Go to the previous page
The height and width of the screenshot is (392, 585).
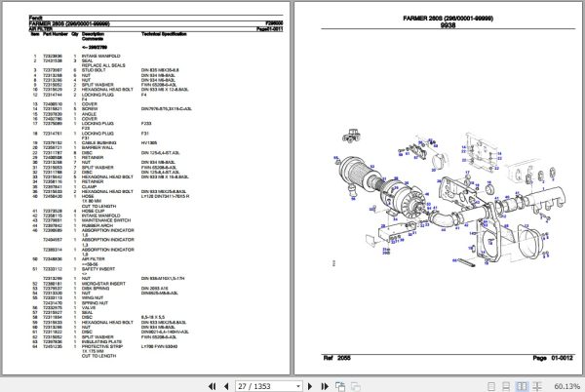[226, 386]
